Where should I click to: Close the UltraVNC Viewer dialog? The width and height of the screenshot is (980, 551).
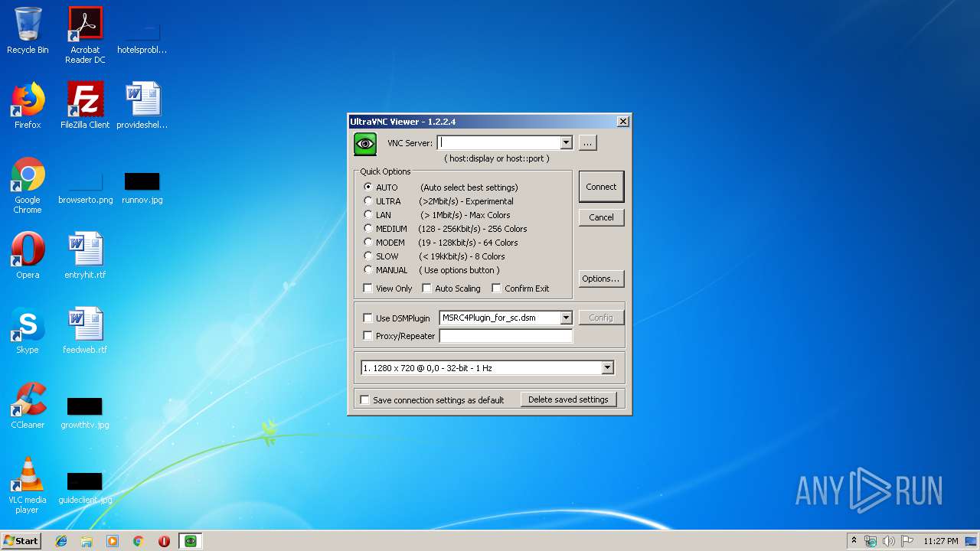click(x=623, y=121)
